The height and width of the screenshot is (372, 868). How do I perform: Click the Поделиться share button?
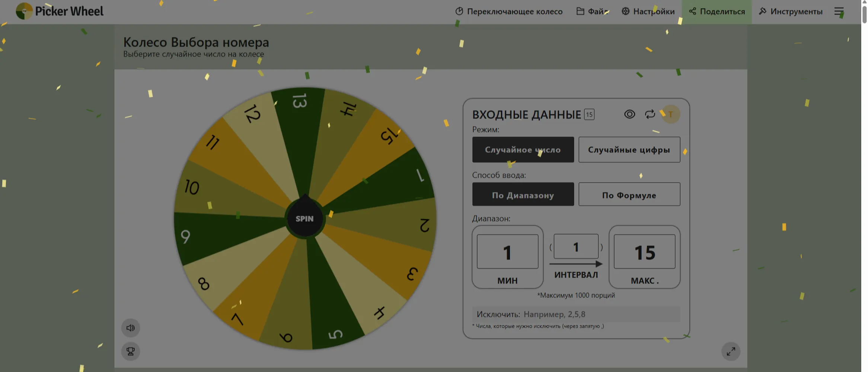click(717, 12)
